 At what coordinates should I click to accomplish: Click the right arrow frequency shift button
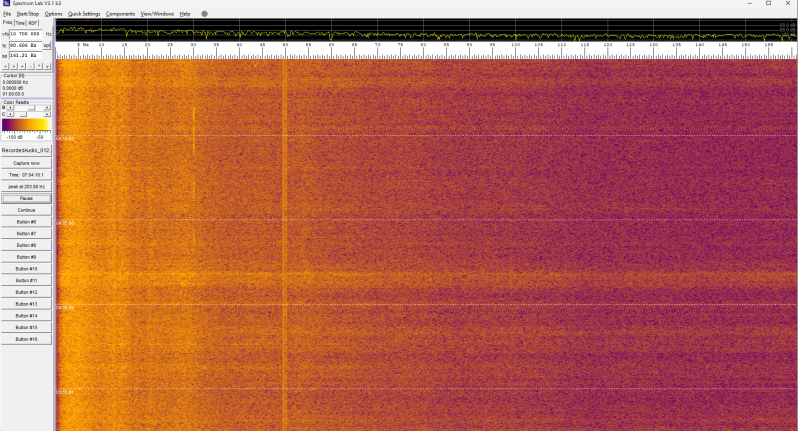pyautogui.click(x=14, y=66)
